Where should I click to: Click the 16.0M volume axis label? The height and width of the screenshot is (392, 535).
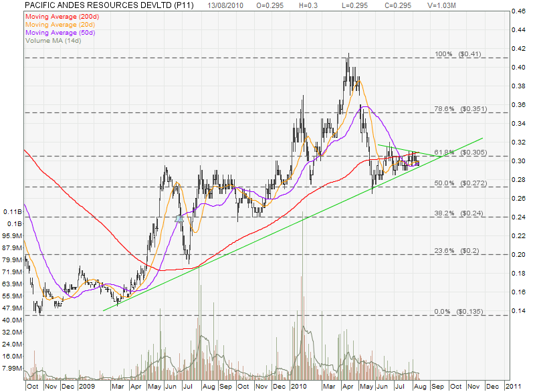pos(12,356)
